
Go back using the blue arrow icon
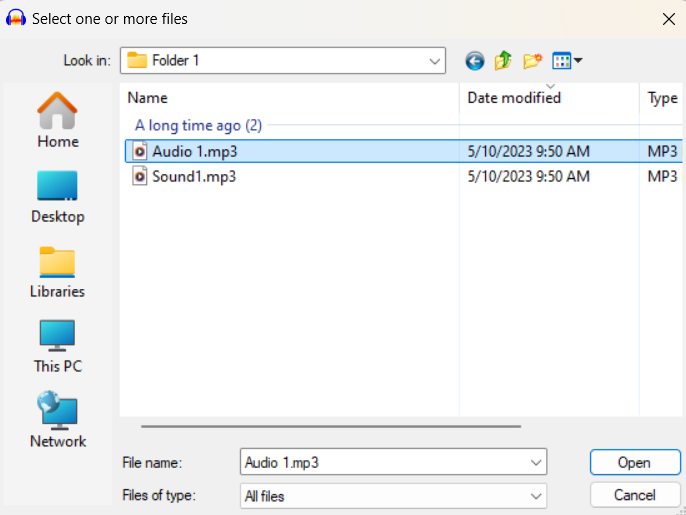coord(475,60)
